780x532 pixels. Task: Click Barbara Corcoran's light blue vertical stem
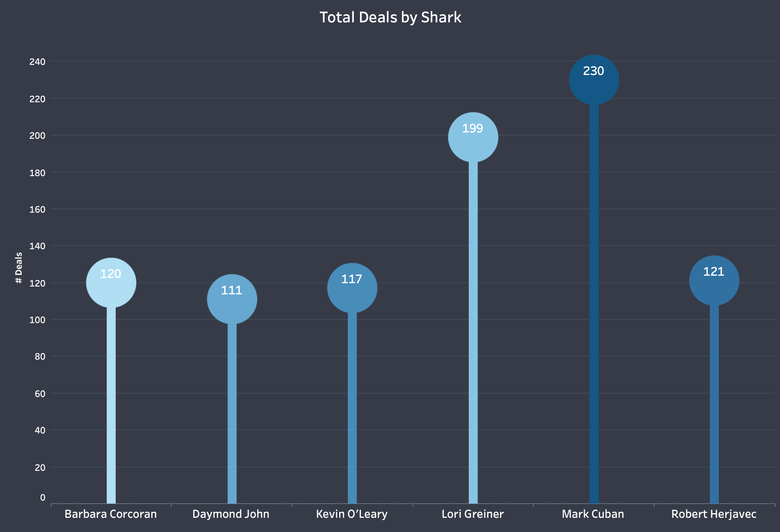coord(111,403)
